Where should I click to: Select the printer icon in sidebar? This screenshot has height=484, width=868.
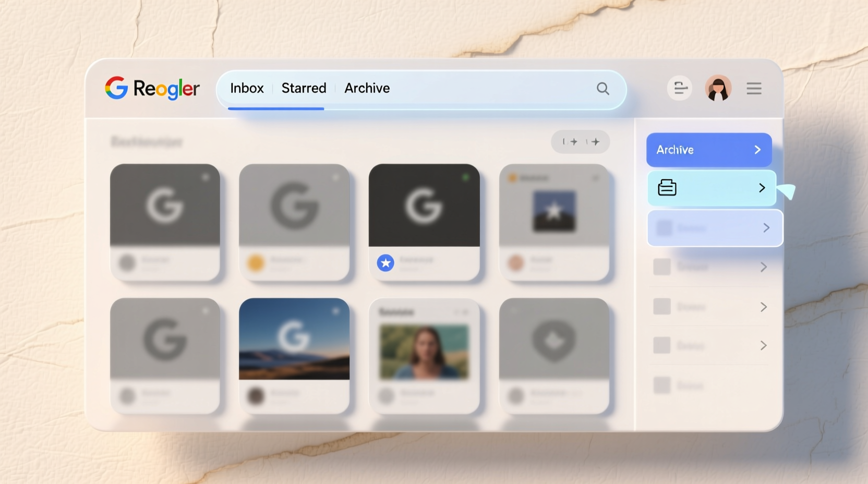(667, 187)
